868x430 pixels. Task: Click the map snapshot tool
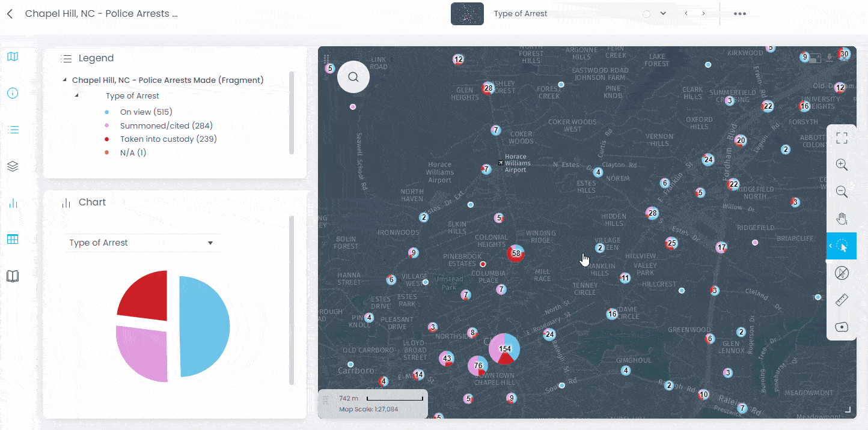tap(842, 327)
